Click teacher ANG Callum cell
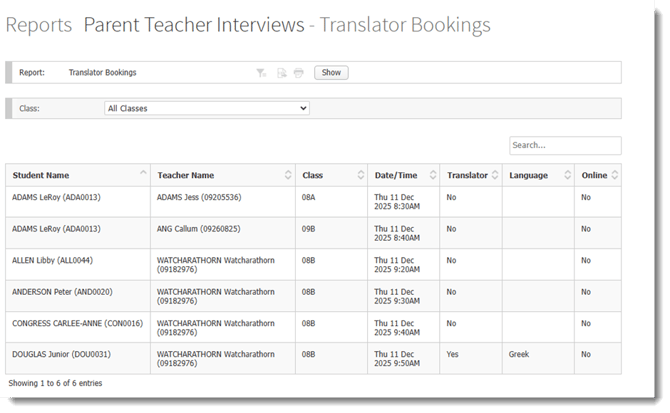The width and height of the screenshot is (670, 413). click(198, 229)
